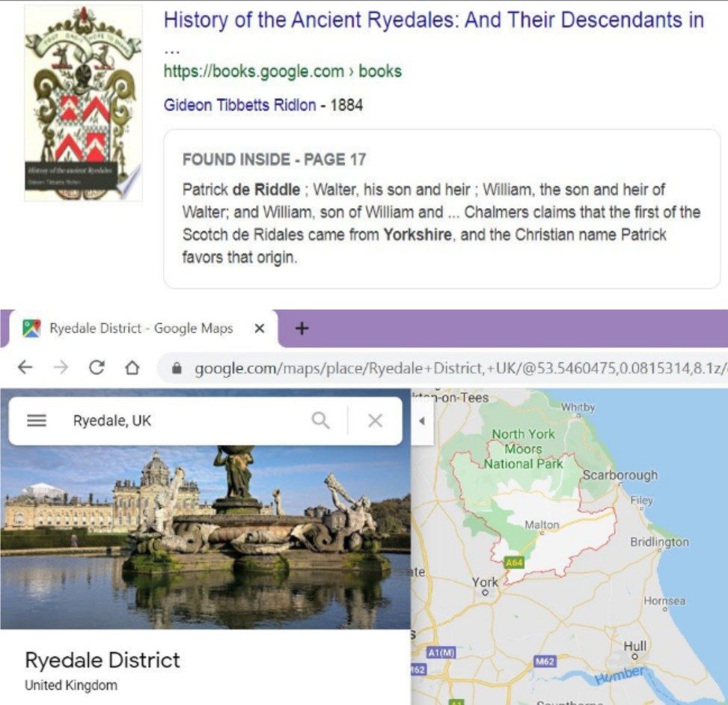Click the Bridlington label on the map
The height and width of the screenshot is (705, 728).
(x=659, y=542)
